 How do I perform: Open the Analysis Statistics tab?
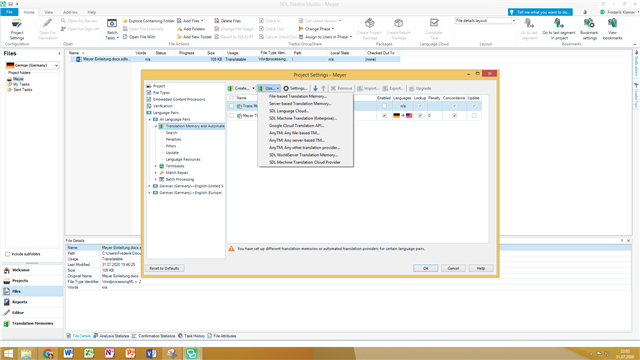[x=111, y=336]
